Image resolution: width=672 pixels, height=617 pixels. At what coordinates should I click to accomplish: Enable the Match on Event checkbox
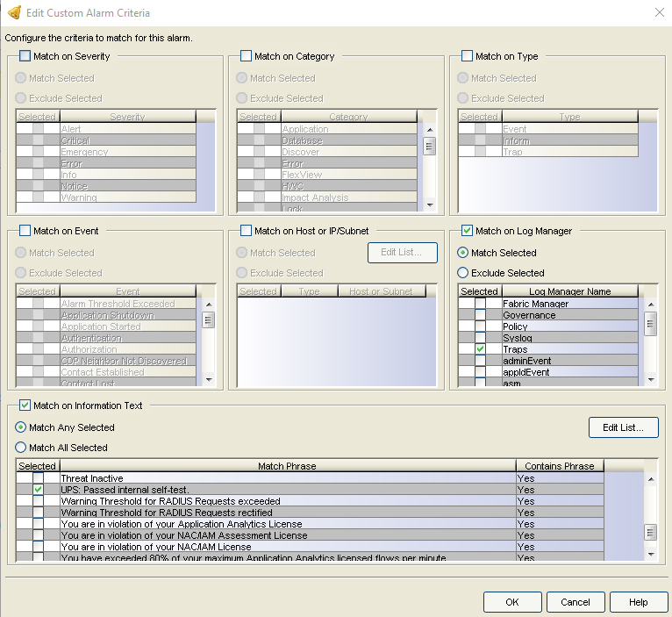coord(25,231)
